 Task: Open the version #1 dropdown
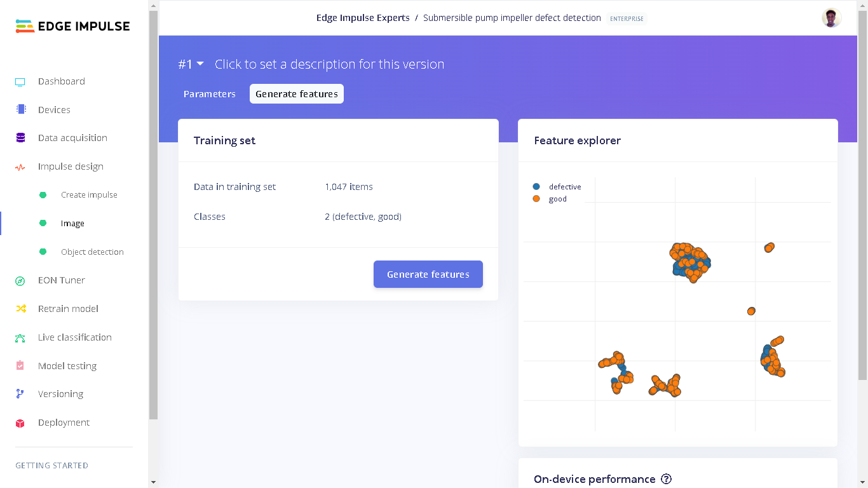pos(191,64)
